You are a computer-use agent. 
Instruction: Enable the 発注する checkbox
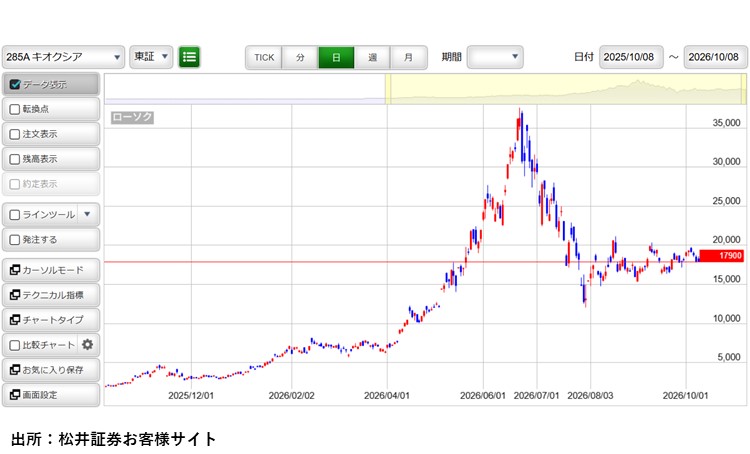[x=15, y=240]
